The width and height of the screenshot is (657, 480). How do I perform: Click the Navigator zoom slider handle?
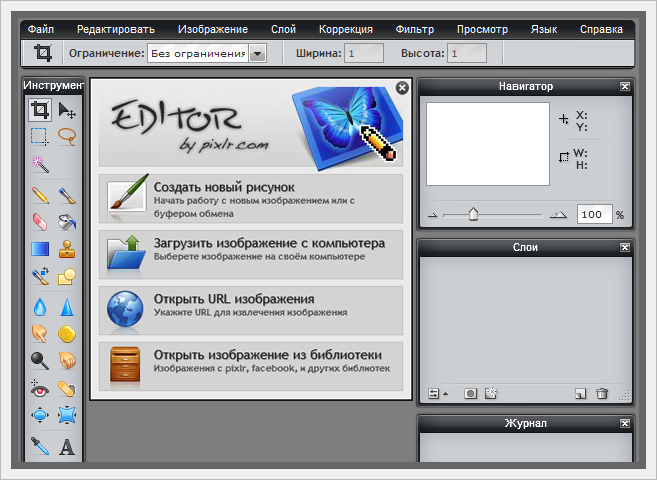tap(473, 214)
